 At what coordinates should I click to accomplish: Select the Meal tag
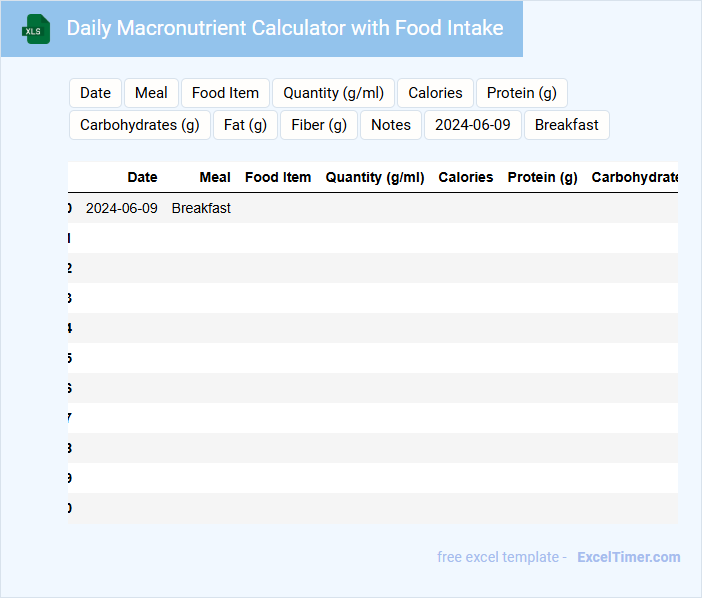click(x=151, y=93)
